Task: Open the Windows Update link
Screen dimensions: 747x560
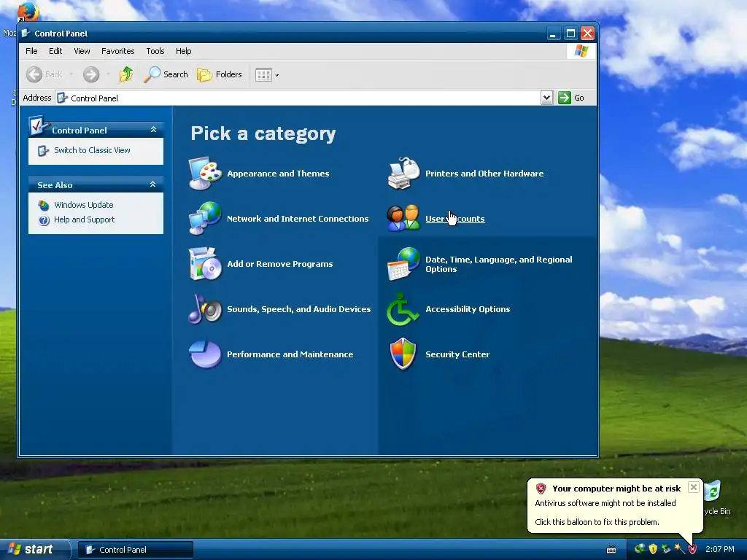Action: coord(84,205)
